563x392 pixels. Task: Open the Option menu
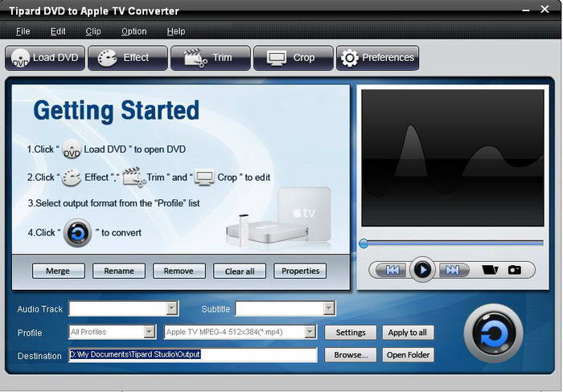134,31
